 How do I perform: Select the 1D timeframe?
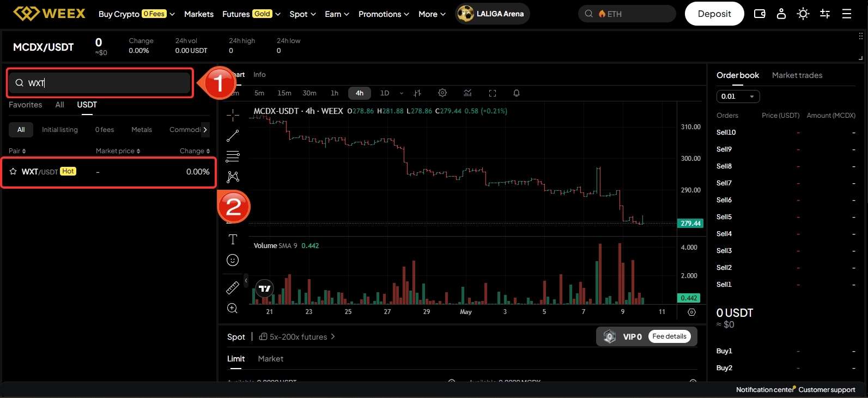[x=385, y=93]
